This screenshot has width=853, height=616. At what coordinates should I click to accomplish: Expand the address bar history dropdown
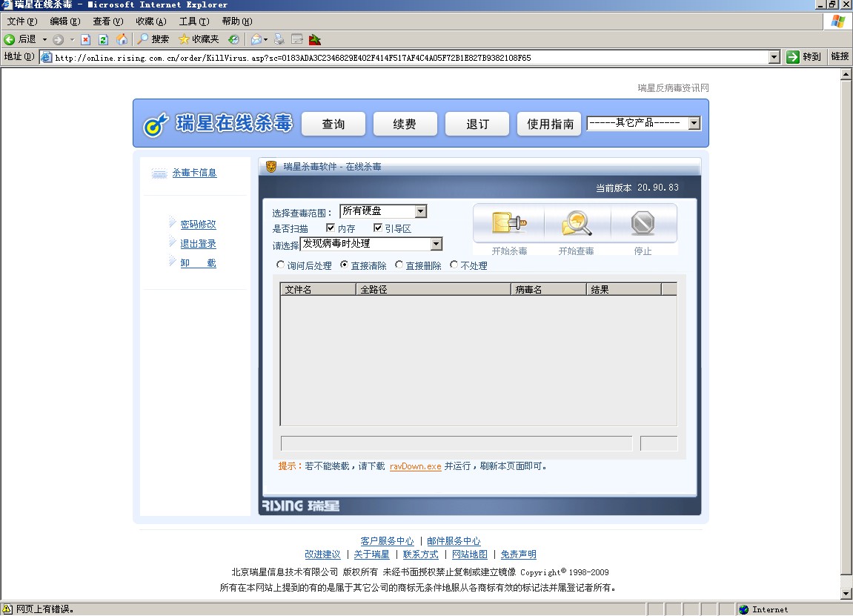tap(774, 57)
